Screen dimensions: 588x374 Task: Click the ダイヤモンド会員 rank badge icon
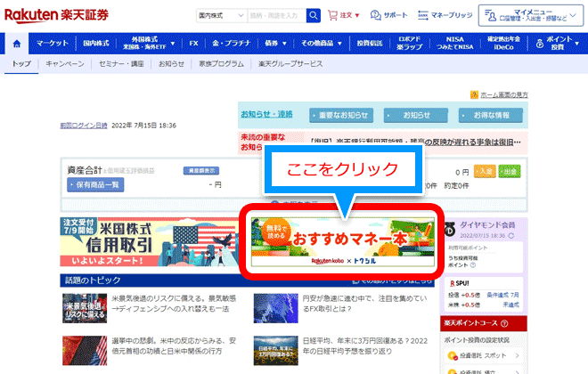tap(450, 230)
